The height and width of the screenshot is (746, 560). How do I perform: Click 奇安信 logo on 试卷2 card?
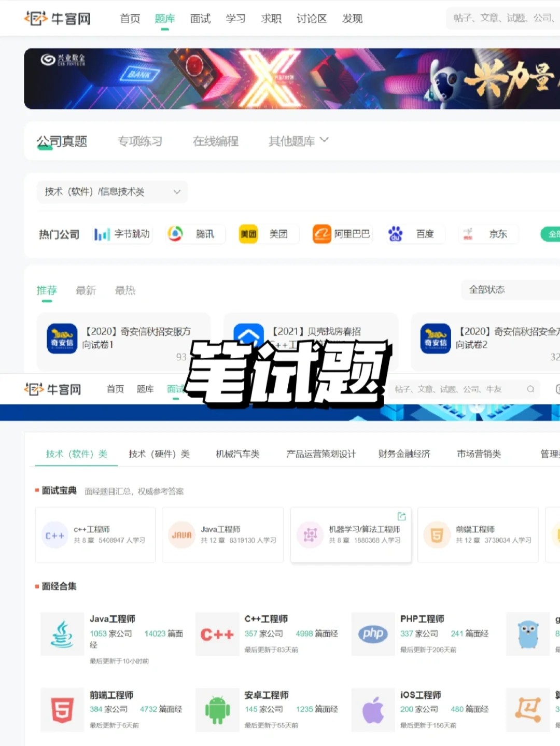pos(436,339)
